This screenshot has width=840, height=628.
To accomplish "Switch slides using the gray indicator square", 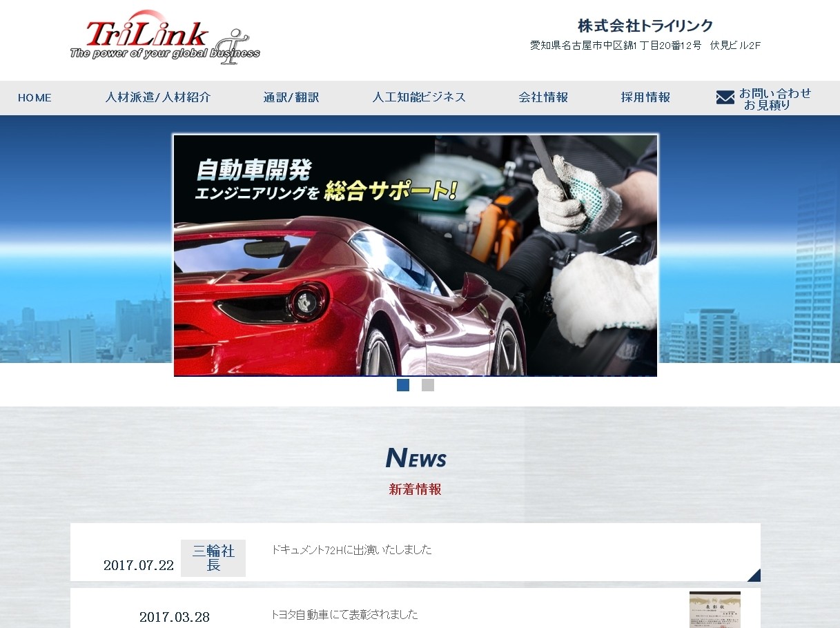I will [x=427, y=384].
